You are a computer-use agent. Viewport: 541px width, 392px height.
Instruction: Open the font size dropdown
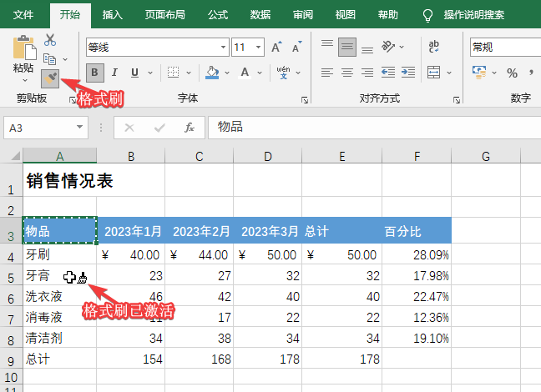(x=258, y=47)
